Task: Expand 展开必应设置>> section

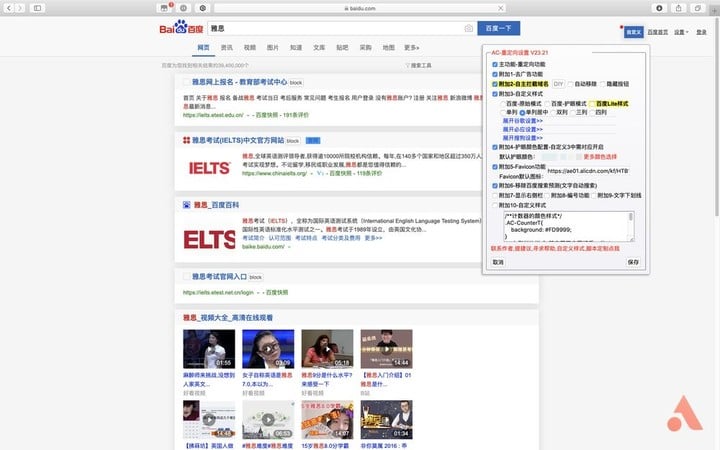Action: pos(521,129)
